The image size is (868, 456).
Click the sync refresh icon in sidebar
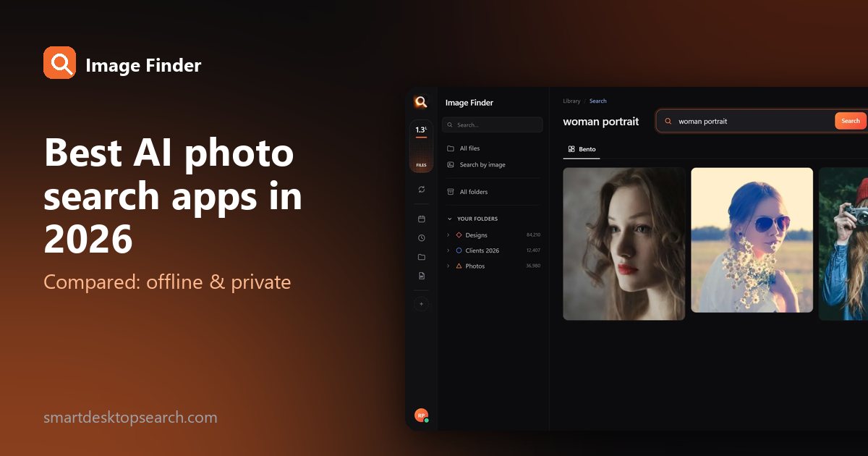[421, 189]
